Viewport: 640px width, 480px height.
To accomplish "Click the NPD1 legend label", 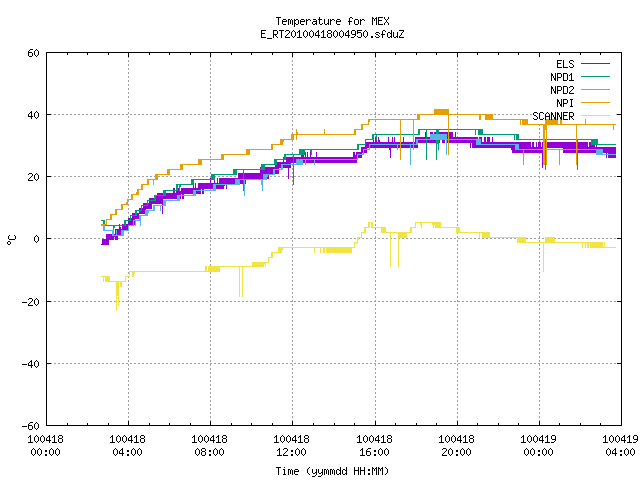I will (562, 77).
